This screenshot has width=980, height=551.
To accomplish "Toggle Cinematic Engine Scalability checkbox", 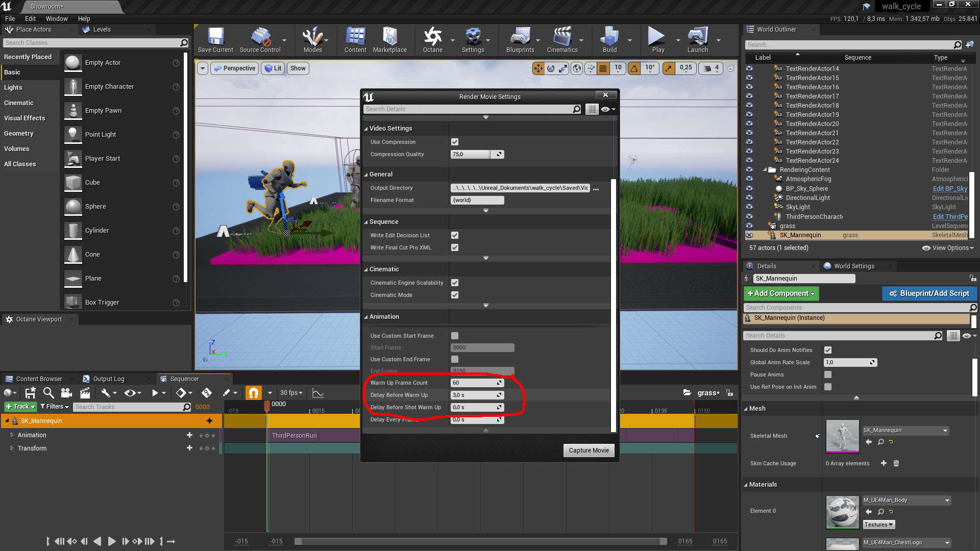I will [x=455, y=283].
